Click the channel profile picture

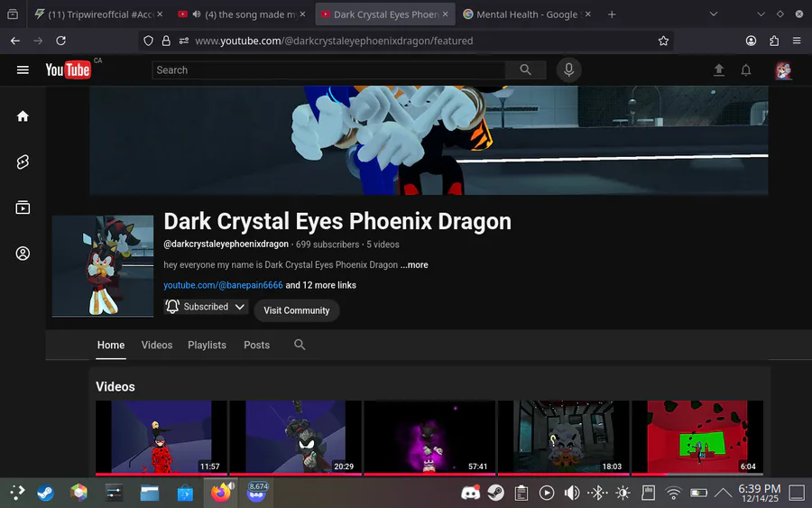click(x=103, y=266)
